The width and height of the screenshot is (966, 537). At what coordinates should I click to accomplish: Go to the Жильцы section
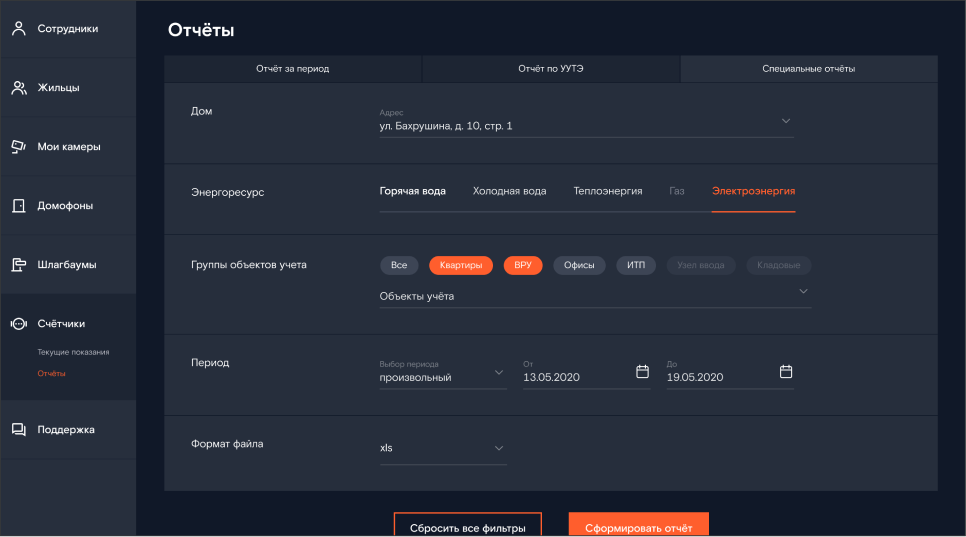(x=68, y=87)
